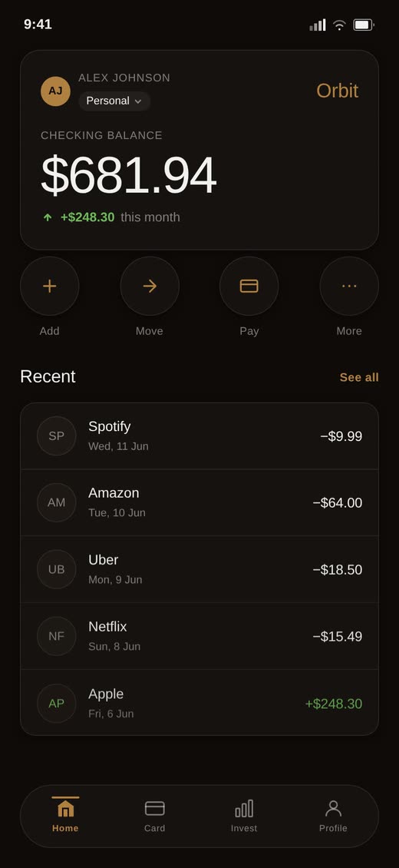Expand the Personal account dropdown

(x=114, y=101)
